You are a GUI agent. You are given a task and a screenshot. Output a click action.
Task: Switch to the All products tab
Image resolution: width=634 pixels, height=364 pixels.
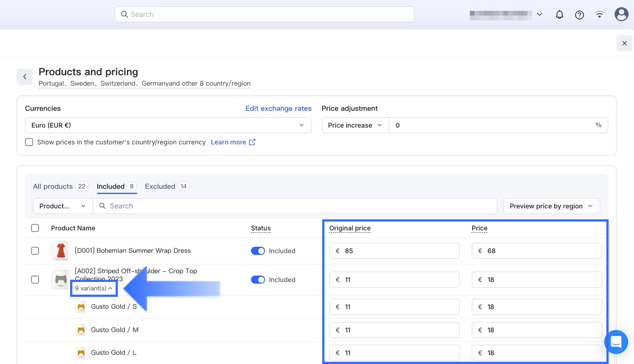[x=53, y=186]
